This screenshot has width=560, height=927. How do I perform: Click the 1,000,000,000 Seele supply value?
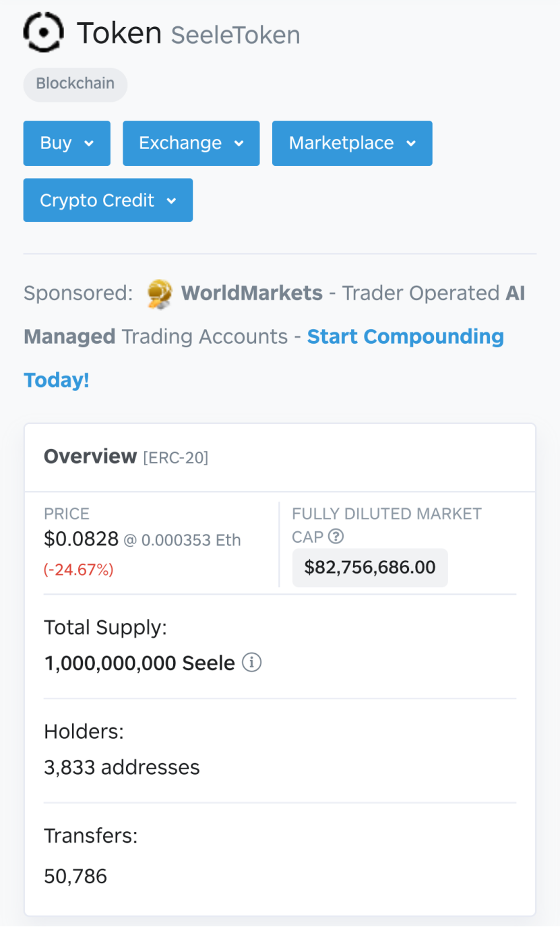(139, 663)
